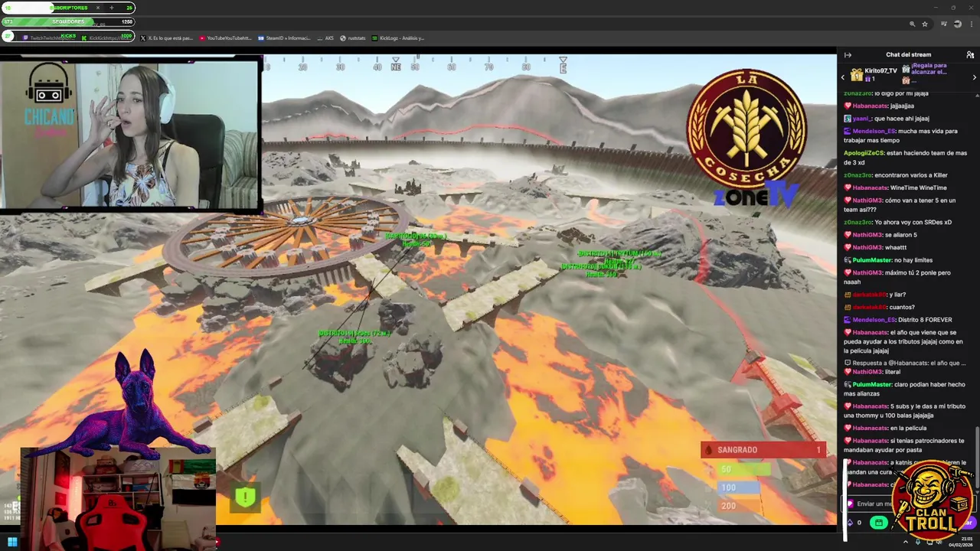Show previous gift leaderboard entry
Screen dimensions: 980x551
[843, 77]
